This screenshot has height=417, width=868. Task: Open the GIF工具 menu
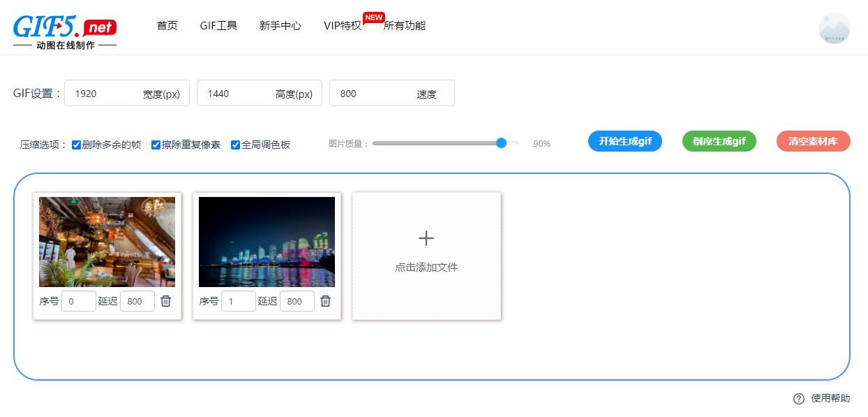(x=218, y=25)
